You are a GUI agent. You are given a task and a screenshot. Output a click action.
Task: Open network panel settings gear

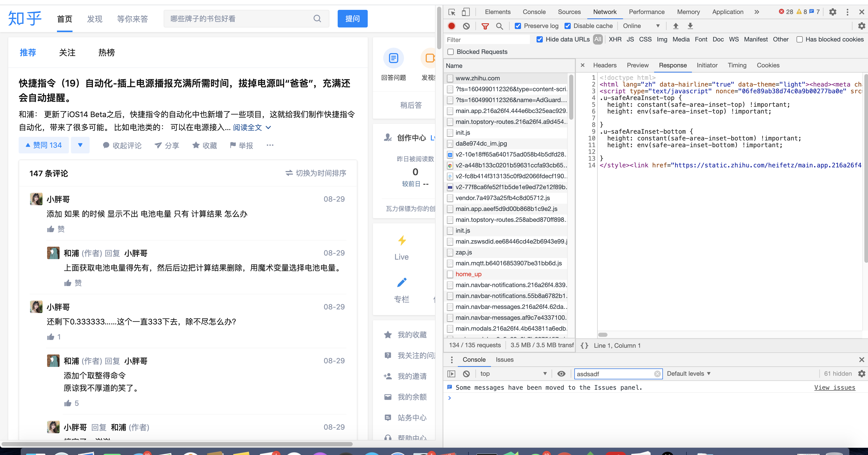tap(861, 26)
